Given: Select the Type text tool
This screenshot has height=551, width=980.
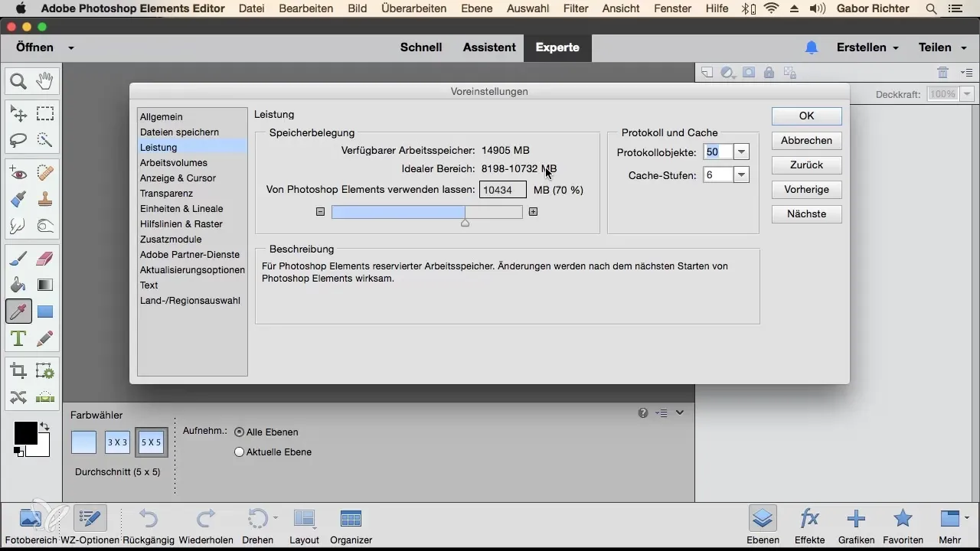Looking at the screenshot, I should pos(18,337).
